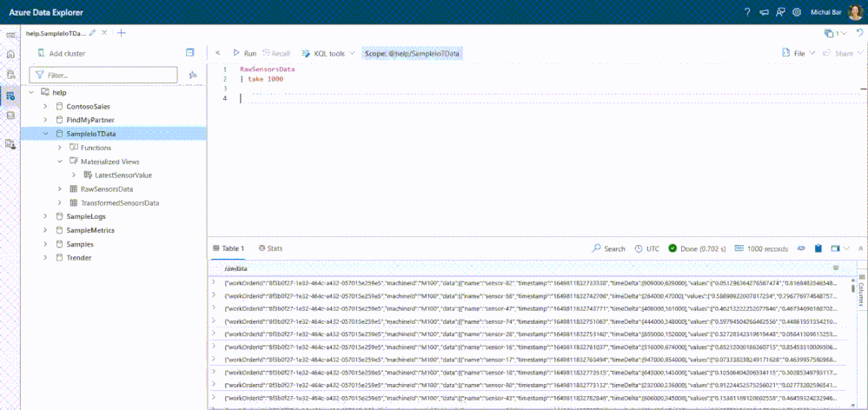
Task: Open Michal Bar's profile avatar
Action: 856,12
